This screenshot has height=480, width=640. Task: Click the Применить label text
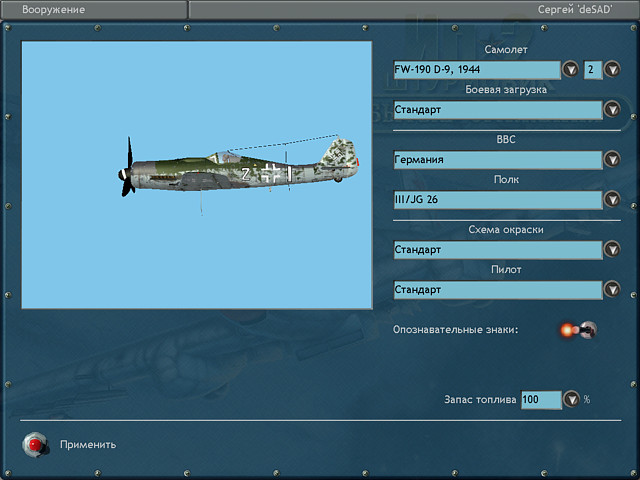tap(88, 444)
